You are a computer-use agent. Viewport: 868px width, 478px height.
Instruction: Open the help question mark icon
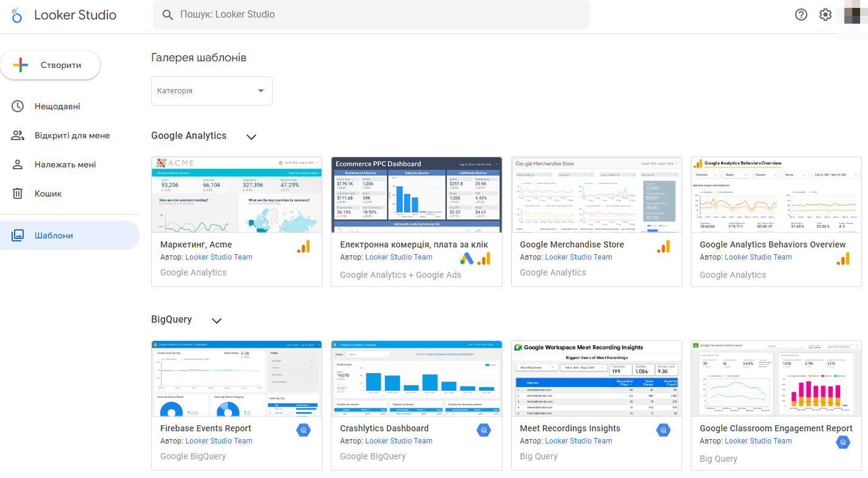pyautogui.click(x=801, y=15)
